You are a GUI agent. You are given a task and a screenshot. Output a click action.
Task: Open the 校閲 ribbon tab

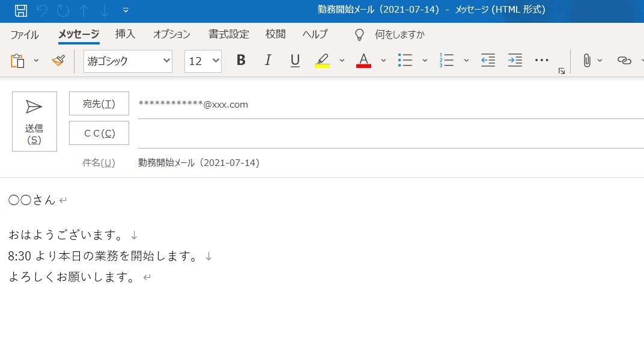(275, 34)
